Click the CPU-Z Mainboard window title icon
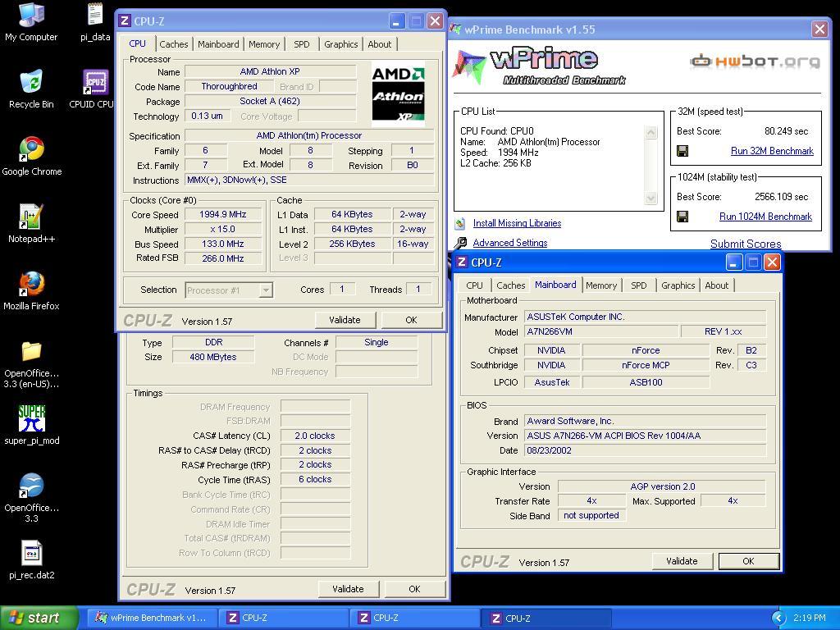This screenshot has height=630, width=840. click(461, 262)
